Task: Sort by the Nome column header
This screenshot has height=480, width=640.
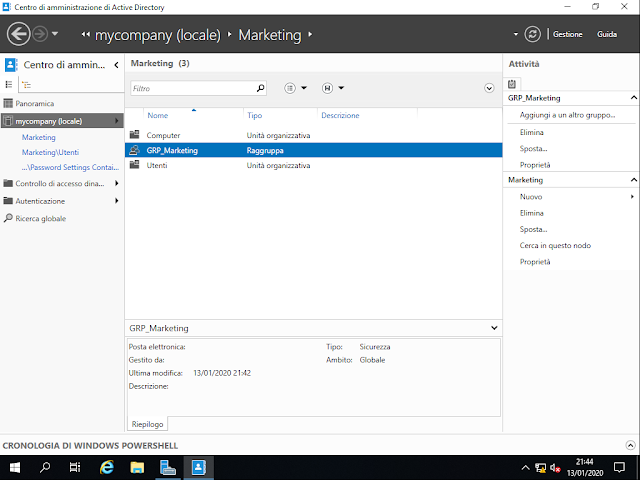Action: pos(158,116)
